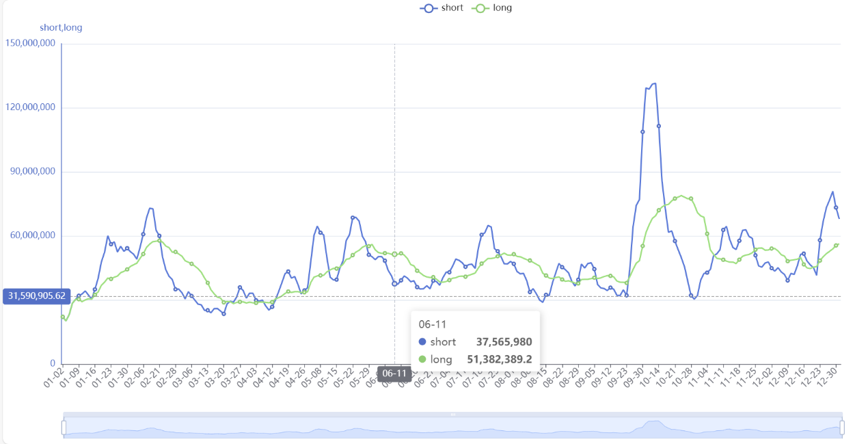Click the 0 y-axis label
The width and height of the screenshot is (868, 444).
pos(53,364)
